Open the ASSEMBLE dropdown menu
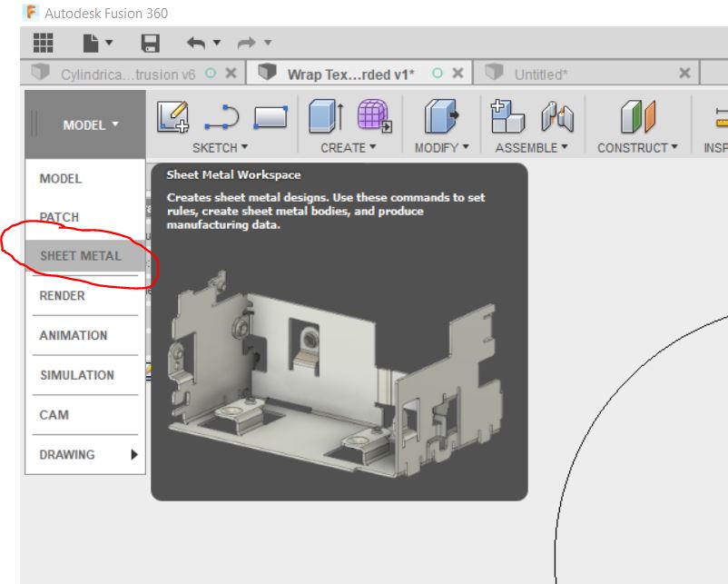Image resolution: width=728 pixels, height=584 pixels. click(x=532, y=148)
